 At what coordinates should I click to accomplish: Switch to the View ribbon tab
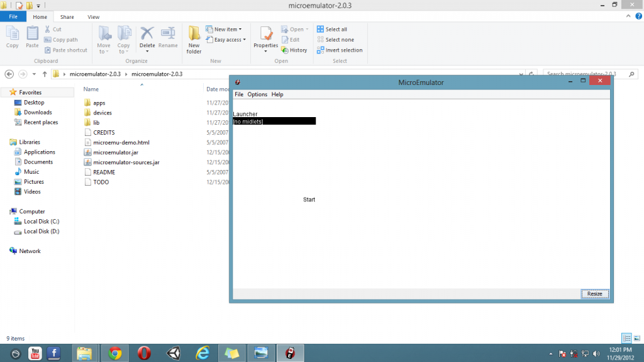pos(93,17)
